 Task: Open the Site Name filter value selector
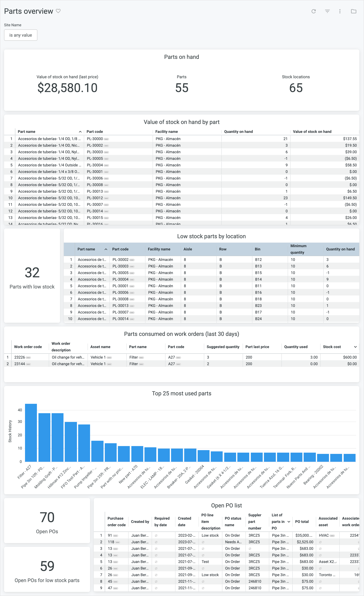point(20,35)
